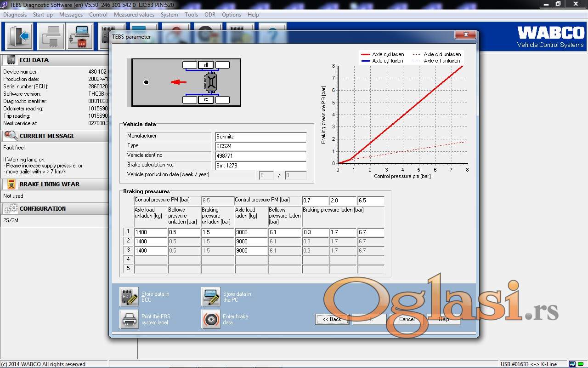Click row 1 axle load laden 9000
This screenshot has height=368, width=588.
click(251, 232)
